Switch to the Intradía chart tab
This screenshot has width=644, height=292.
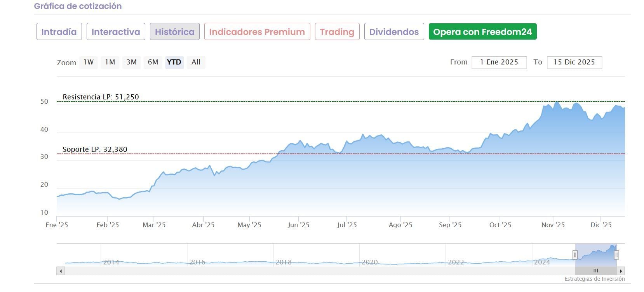[59, 32]
